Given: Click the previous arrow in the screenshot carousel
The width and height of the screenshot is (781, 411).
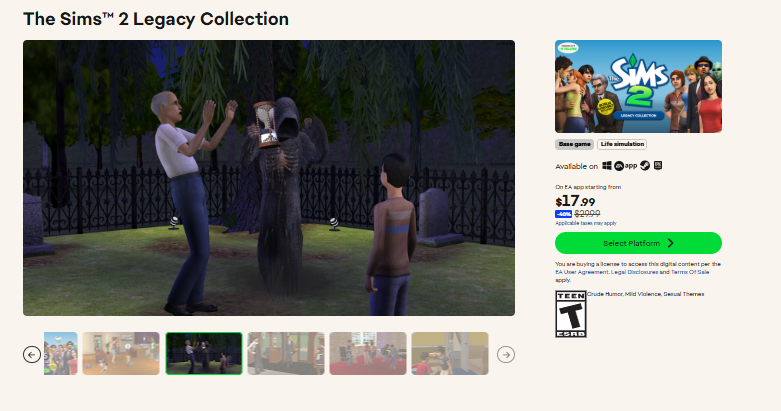Looking at the screenshot, I should point(32,355).
